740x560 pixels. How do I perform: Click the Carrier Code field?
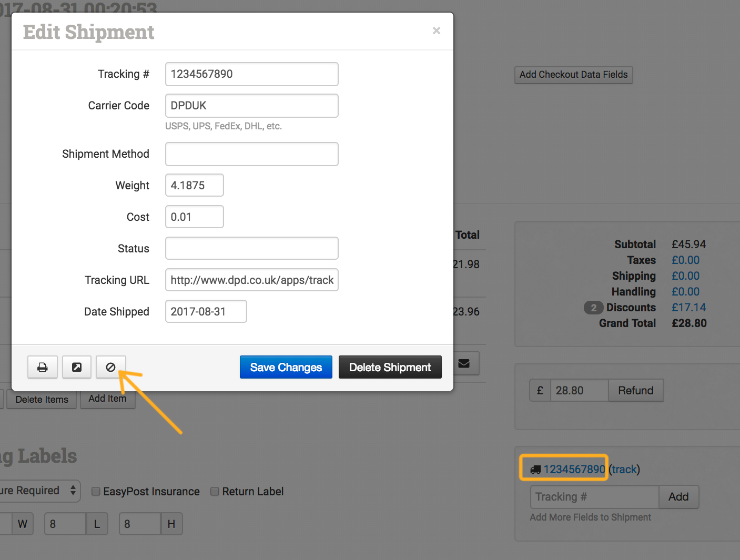click(252, 106)
